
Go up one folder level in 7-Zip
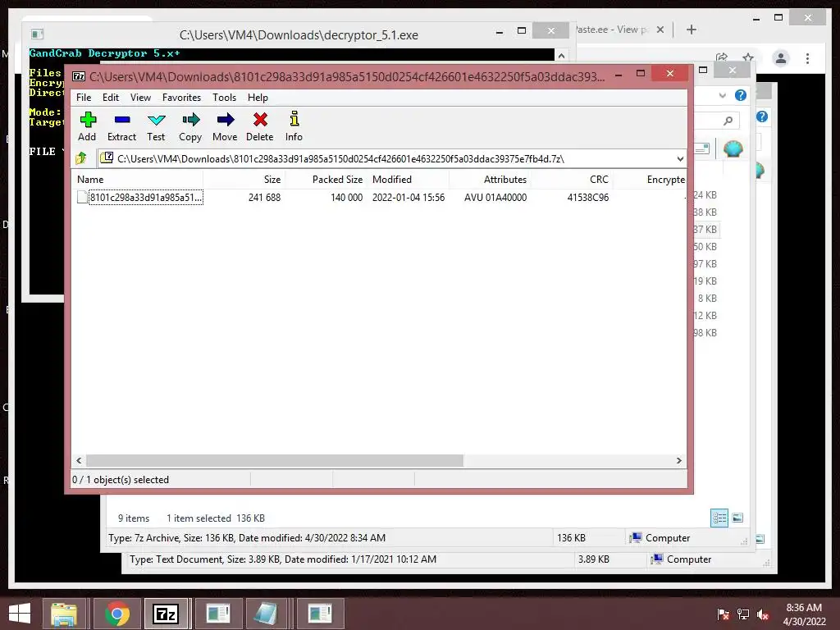tap(81, 158)
